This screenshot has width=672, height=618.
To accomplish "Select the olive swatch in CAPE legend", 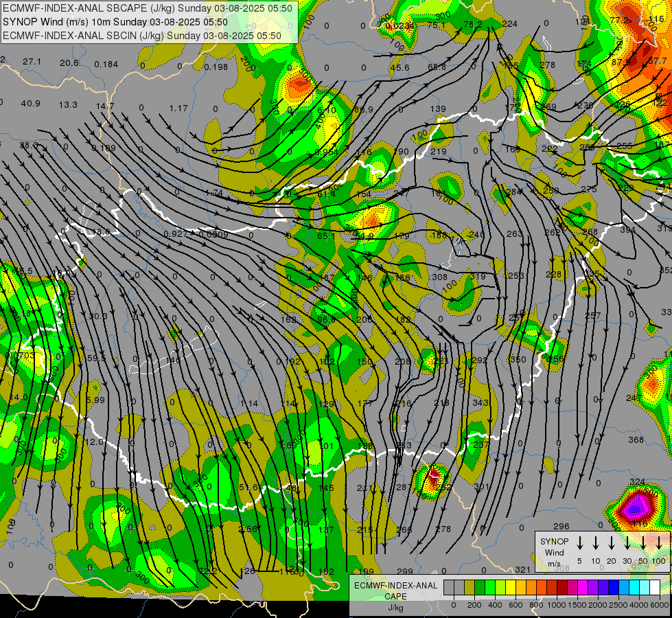I will click(470, 588).
